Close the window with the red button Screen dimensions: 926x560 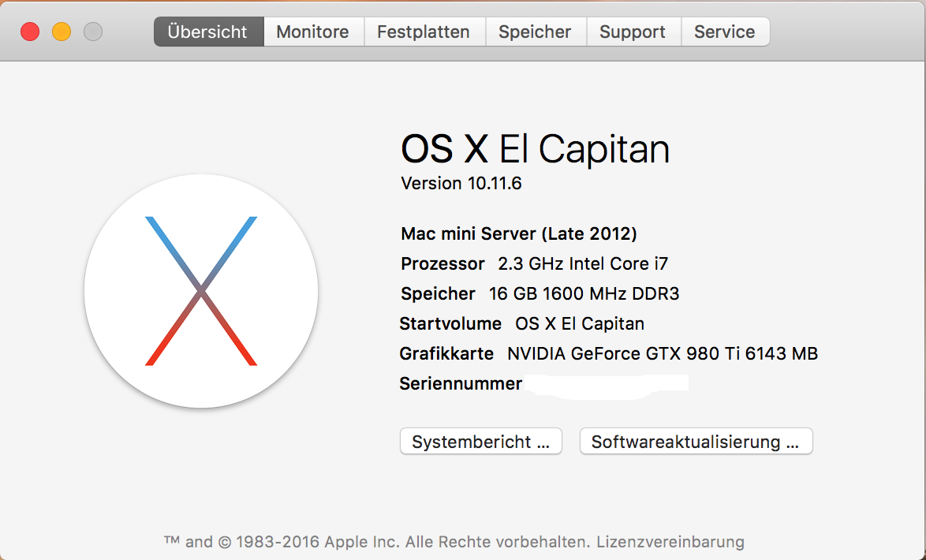(30, 32)
